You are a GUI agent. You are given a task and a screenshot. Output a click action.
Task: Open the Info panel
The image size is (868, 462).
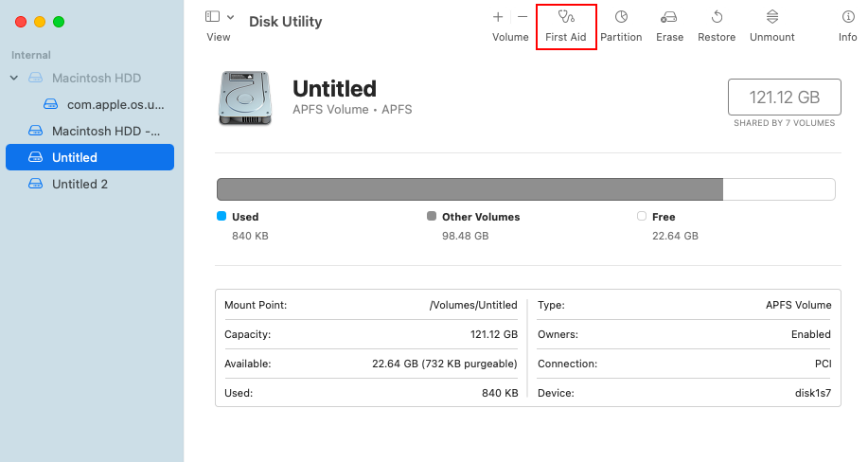click(848, 27)
